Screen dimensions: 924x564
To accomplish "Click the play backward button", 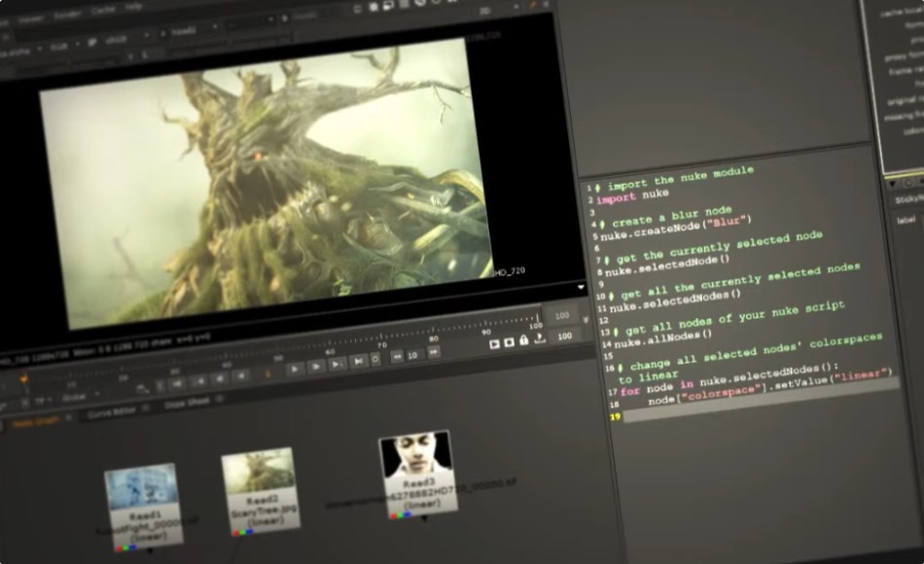I will pyautogui.click(x=241, y=374).
